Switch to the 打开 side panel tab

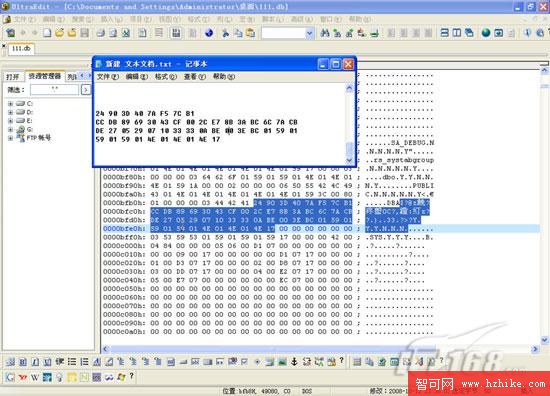13,77
